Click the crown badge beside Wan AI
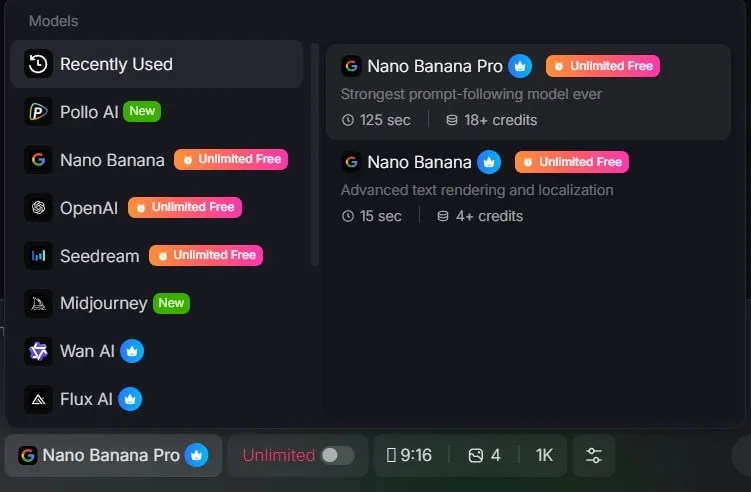 (132, 351)
